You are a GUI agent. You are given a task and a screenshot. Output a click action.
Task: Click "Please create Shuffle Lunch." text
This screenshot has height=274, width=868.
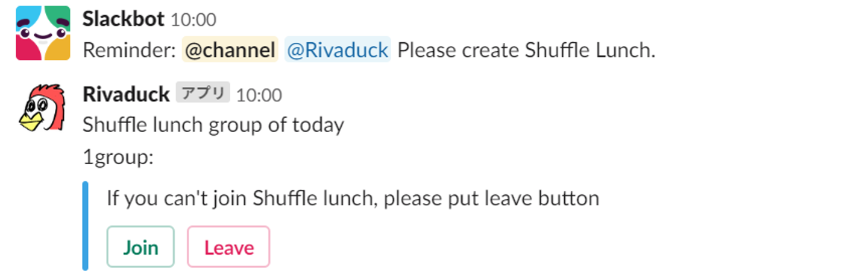coord(526,51)
